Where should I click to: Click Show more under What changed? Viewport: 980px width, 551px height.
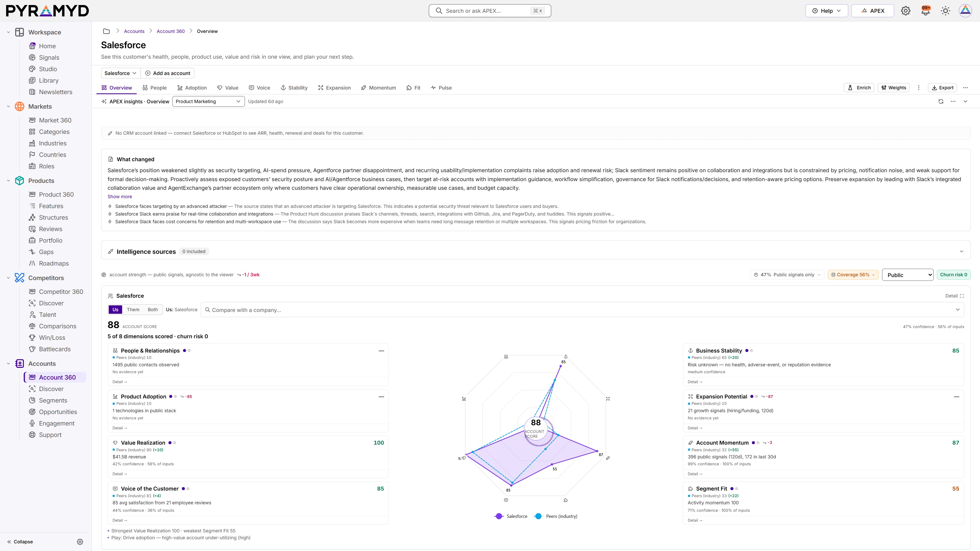coord(119,197)
